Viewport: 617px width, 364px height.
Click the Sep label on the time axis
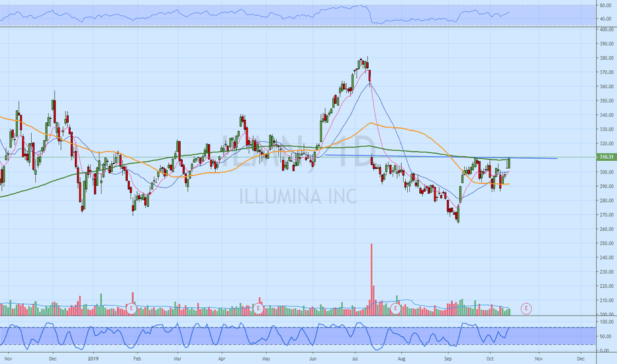click(x=448, y=359)
